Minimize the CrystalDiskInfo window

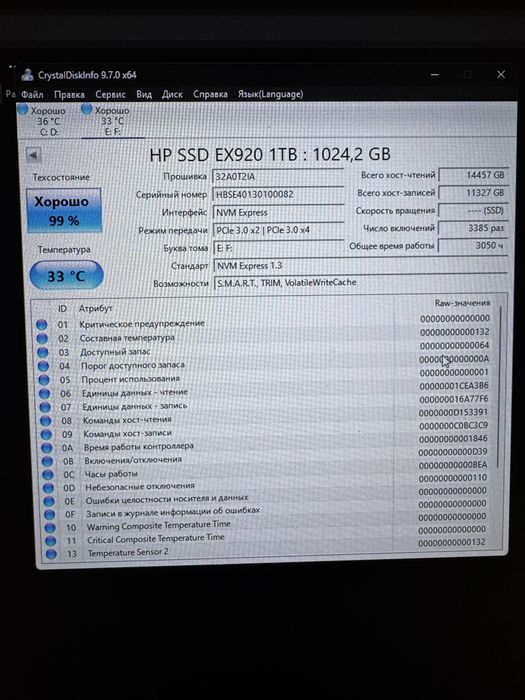434,75
